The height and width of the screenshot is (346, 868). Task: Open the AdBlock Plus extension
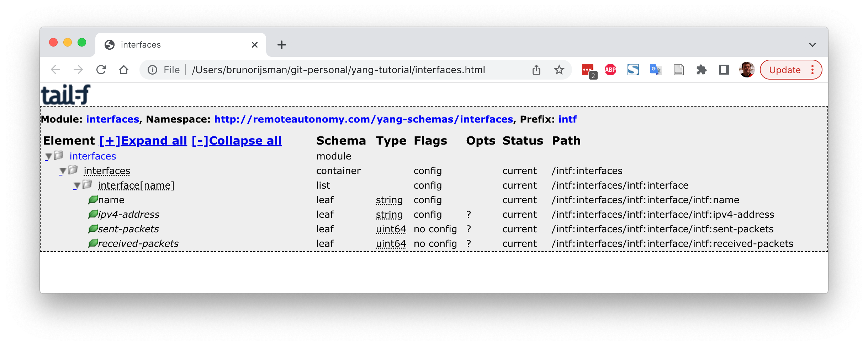click(610, 70)
